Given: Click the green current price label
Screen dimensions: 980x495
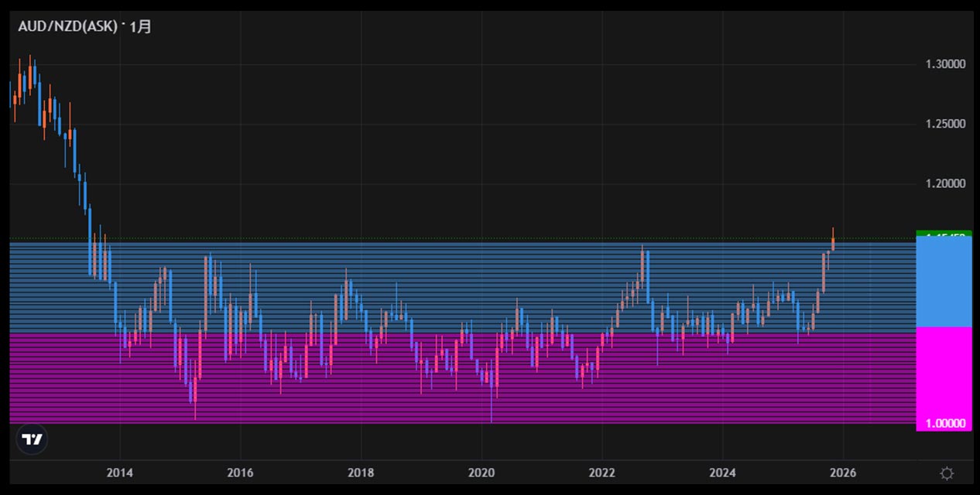Looking at the screenshot, I should point(944,233).
